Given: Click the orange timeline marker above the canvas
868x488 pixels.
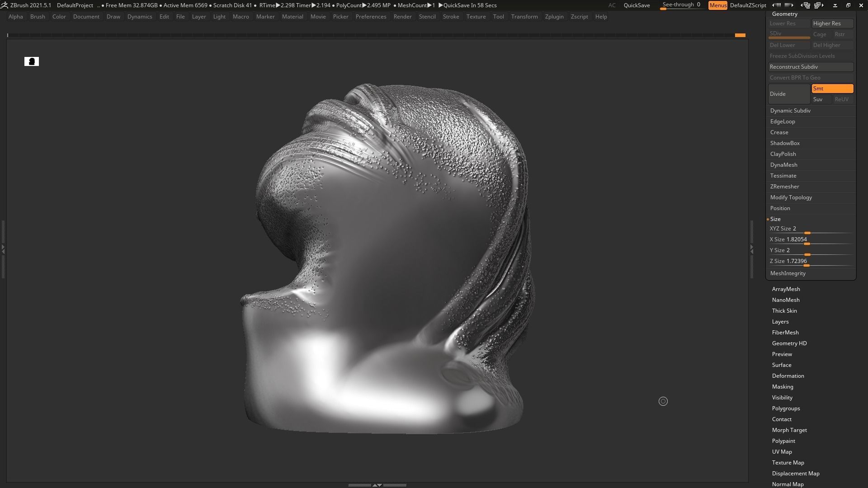Looking at the screenshot, I should point(740,35).
